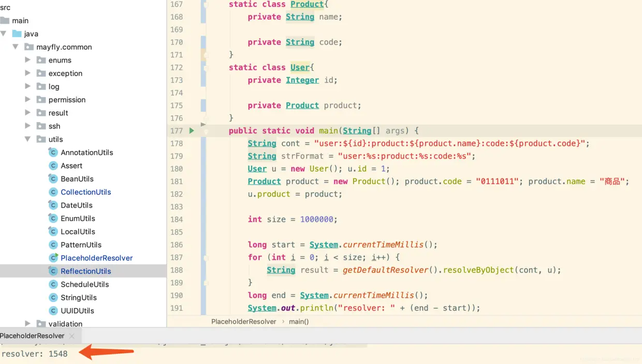Click the result package folder icon
Screen dimensions: 642x364
pos(41,113)
